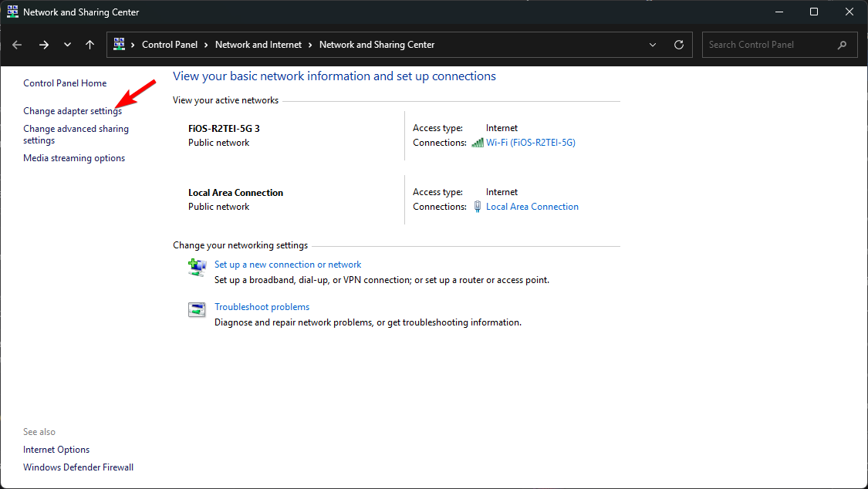Click the Search Control Panel field
This screenshot has height=489, width=868.
pos(768,45)
